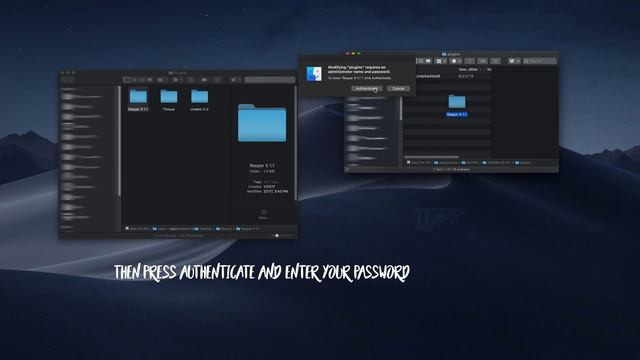Go forward in the left Plugins window
The height and width of the screenshot is (360, 640).
(71, 80)
